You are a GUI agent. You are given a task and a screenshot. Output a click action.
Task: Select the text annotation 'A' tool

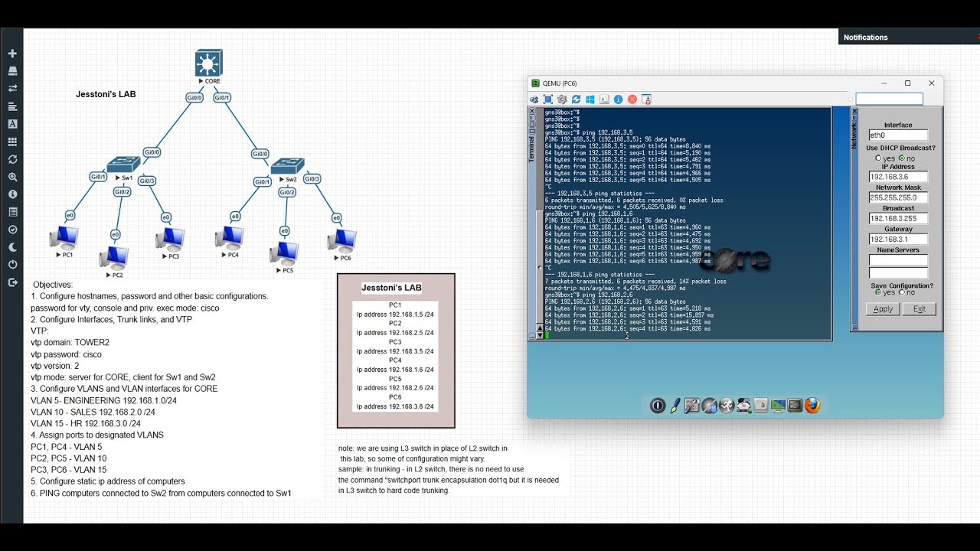point(12,124)
